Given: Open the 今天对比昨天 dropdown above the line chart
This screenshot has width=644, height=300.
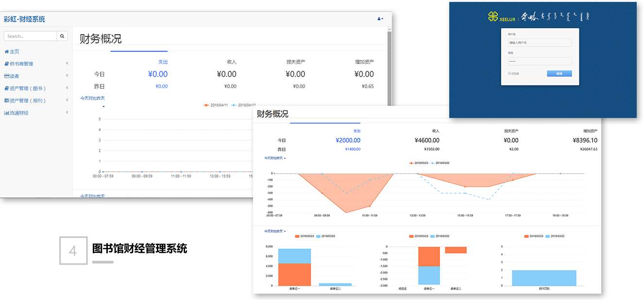Looking at the screenshot, I should click(275, 158).
